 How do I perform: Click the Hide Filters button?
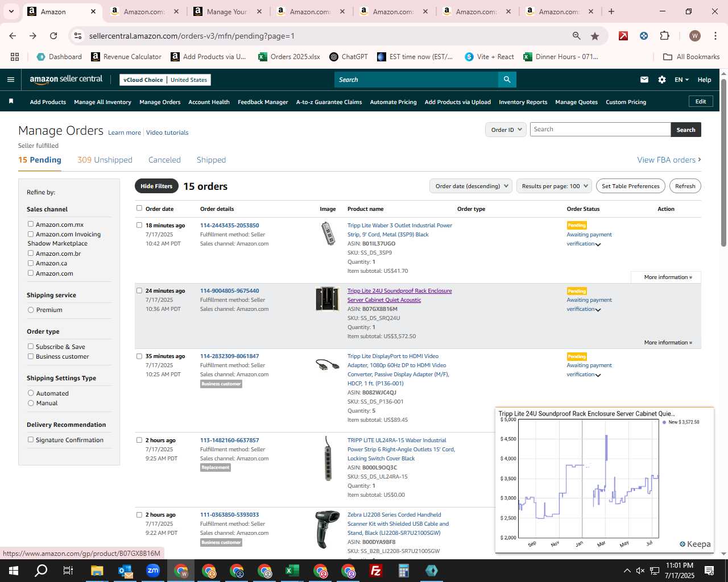tap(156, 186)
